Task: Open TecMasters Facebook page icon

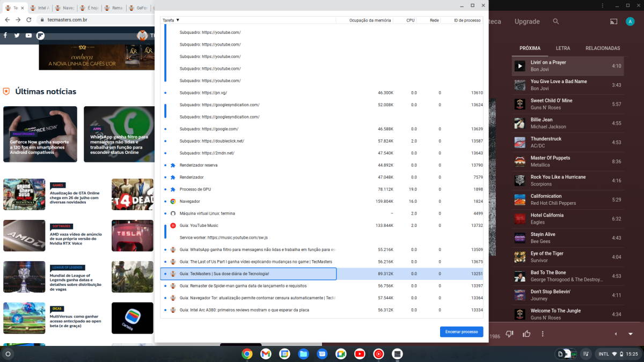Action: pyautogui.click(x=5, y=35)
